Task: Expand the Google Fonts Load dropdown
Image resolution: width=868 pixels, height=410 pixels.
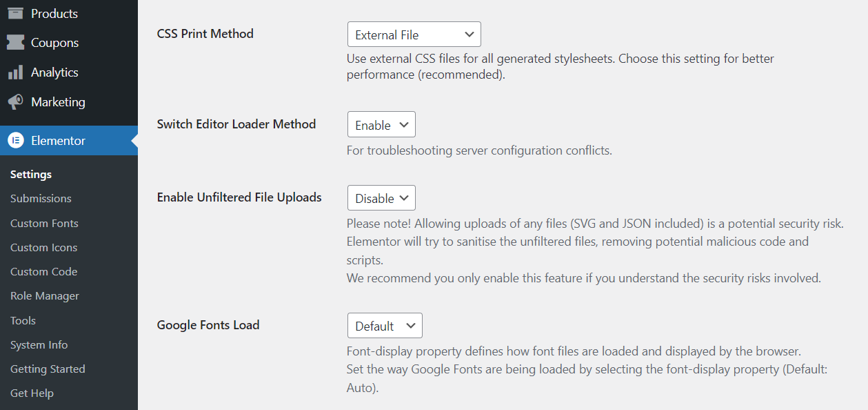Action: pos(385,326)
